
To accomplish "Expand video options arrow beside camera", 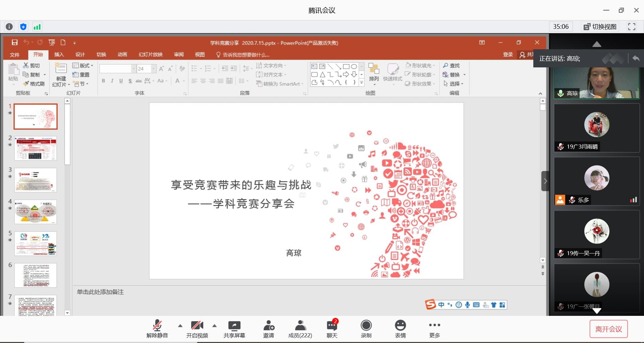I will (214, 326).
